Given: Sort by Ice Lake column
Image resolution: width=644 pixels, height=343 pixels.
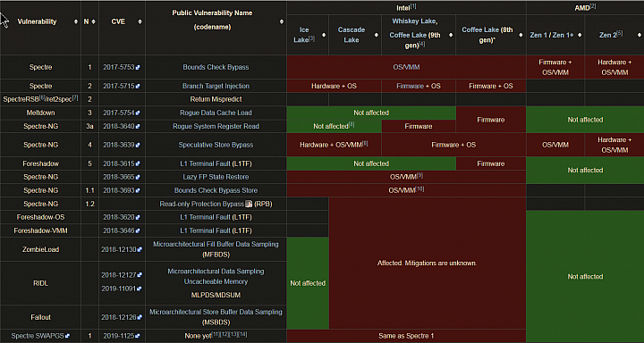Looking at the screenshot, I should point(324,35).
